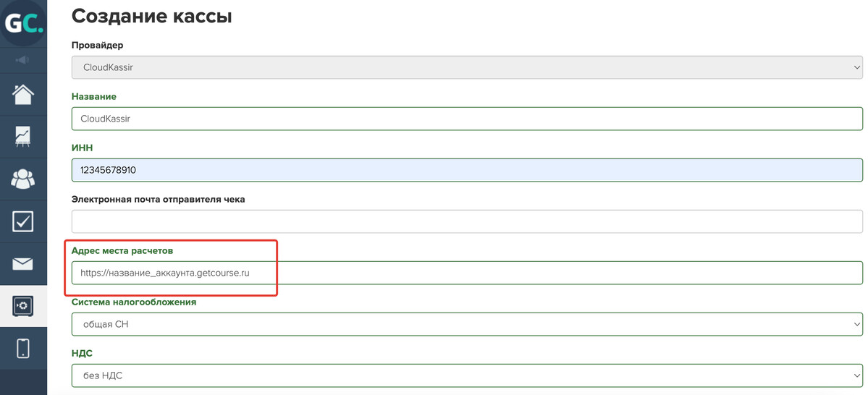Open the analytics chart sidebar icon
Screen dimensions: 868x395
coord(23,137)
